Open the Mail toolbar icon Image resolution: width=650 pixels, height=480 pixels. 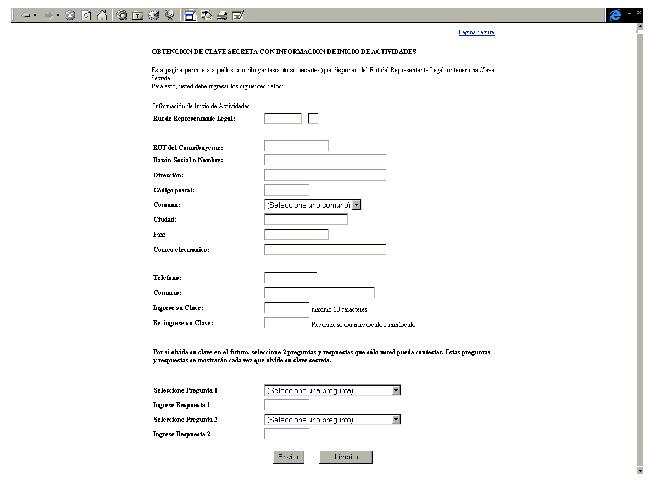[206, 15]
